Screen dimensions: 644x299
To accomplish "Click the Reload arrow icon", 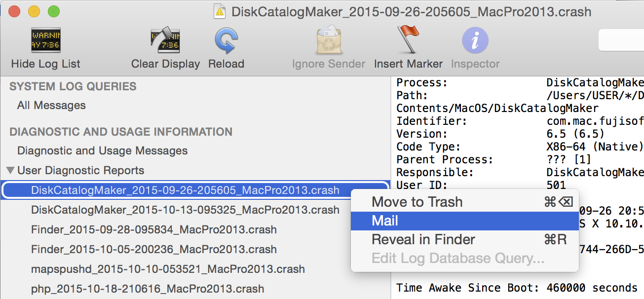I will [x=226, y=40].
